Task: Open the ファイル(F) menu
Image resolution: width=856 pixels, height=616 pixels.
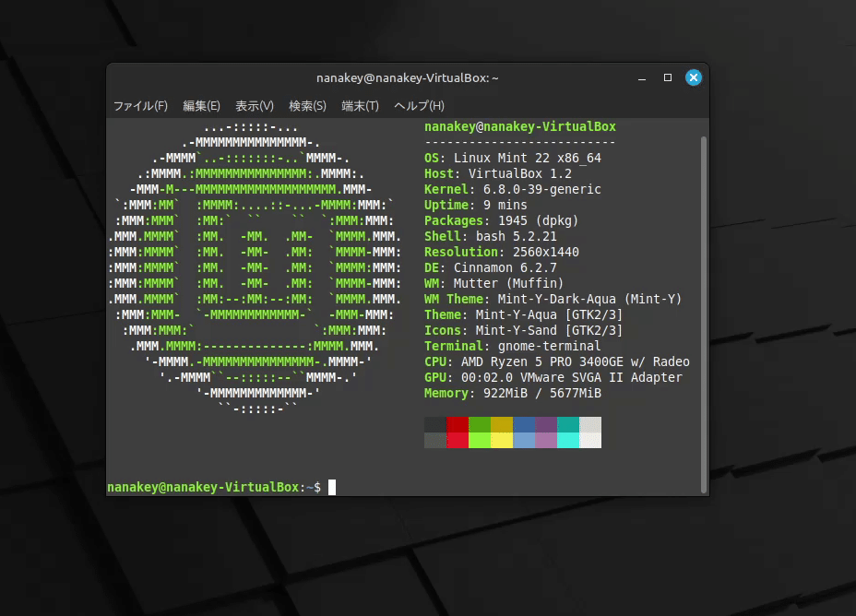Action: [140, 106]
